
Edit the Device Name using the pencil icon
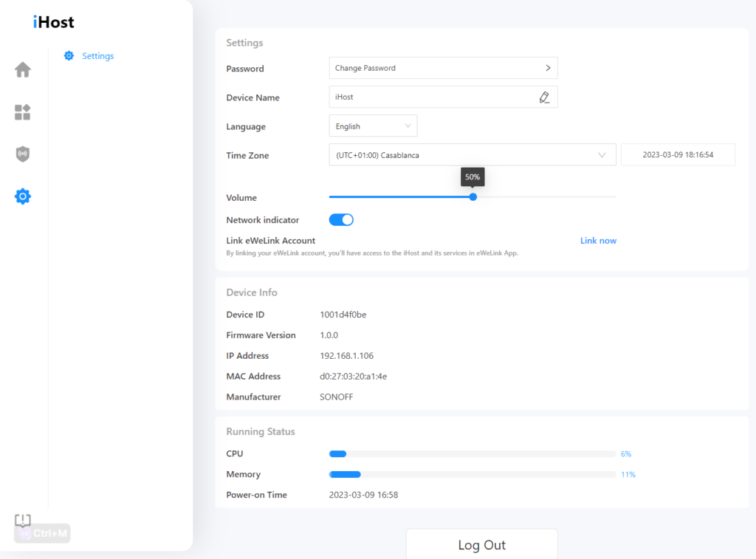point(544,97)
